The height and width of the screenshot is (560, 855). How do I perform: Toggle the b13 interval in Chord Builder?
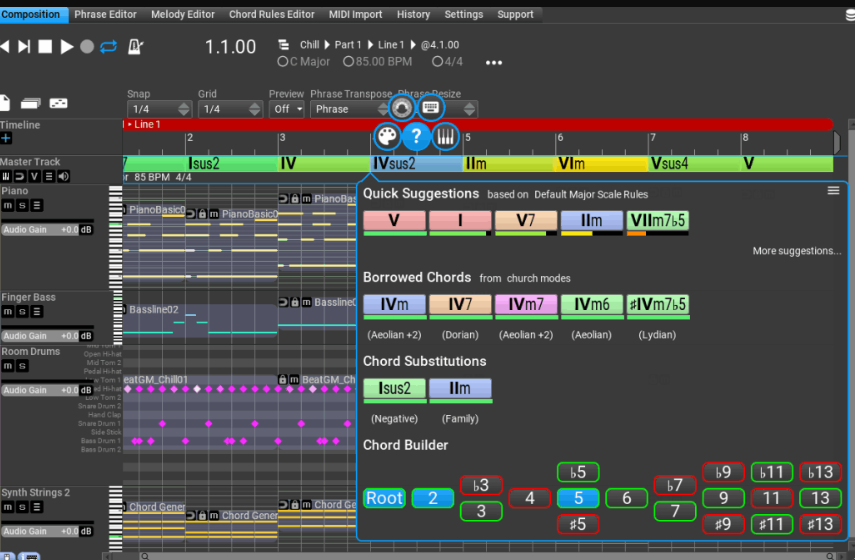[x=820, y=472]
